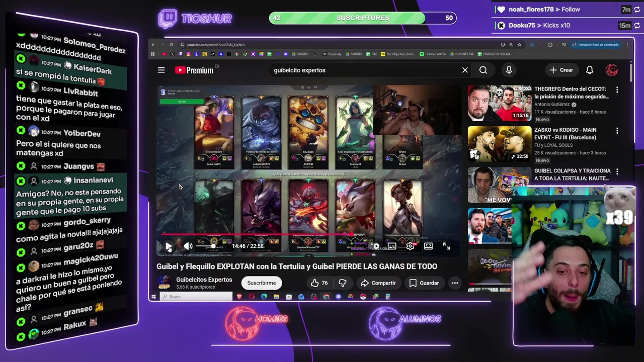The height and width of the screenshot is (362, 644).
Task: Open Discord from the taskbar
Action: (338, 297)
